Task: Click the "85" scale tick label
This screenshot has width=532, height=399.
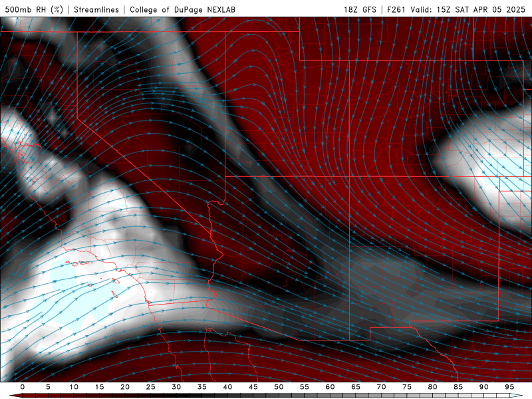Action: [x=458, y=387]
